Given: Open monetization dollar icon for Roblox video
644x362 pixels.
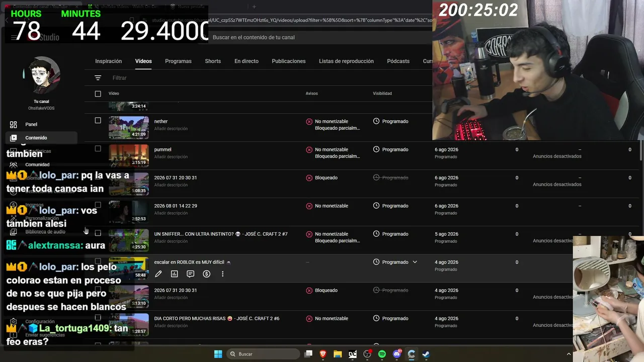Looking at the screenshot, I should 207,274.
